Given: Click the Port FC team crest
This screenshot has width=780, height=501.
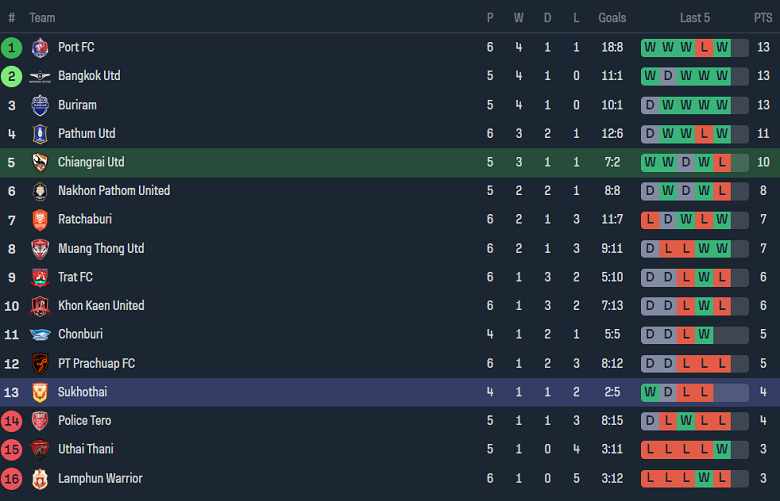Looking at the screenshot, I should pyautogui.click(x=40, y=47).
